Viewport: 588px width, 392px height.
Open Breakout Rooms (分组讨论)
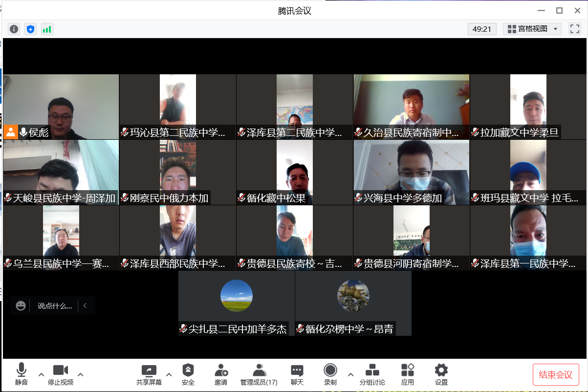372,375
